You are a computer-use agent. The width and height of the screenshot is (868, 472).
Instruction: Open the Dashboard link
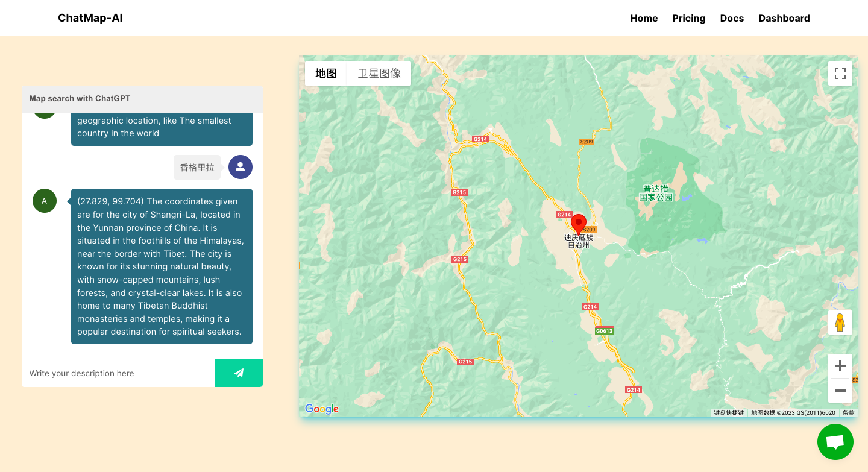[x=784, y=18]
